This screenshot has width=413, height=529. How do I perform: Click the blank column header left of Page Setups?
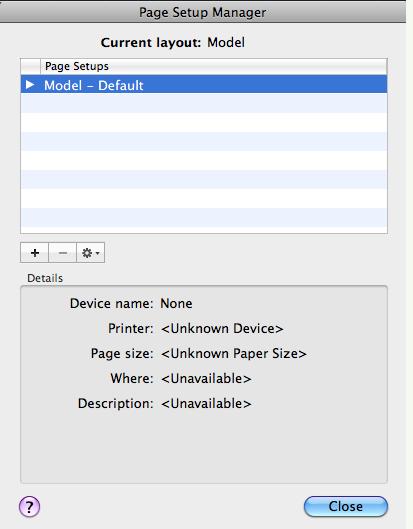pos(30,66)
